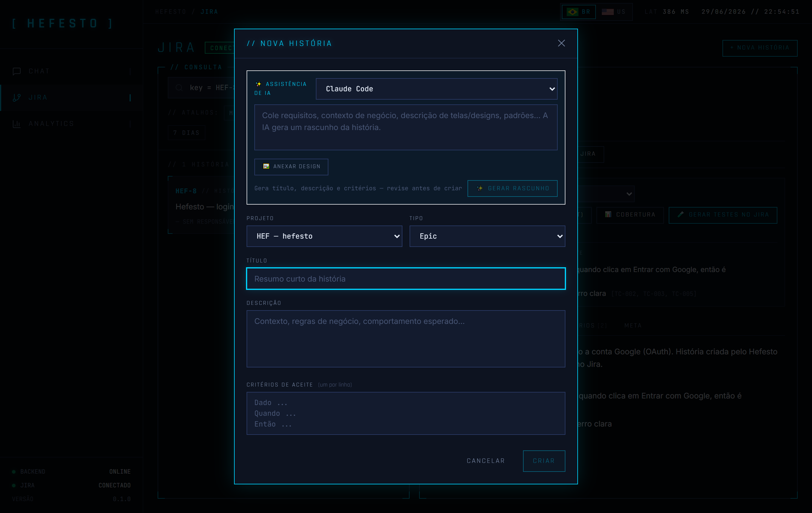Click Gerar Testes no Jira button
This screenshot has height=513, width=812.
click(723, 215)
